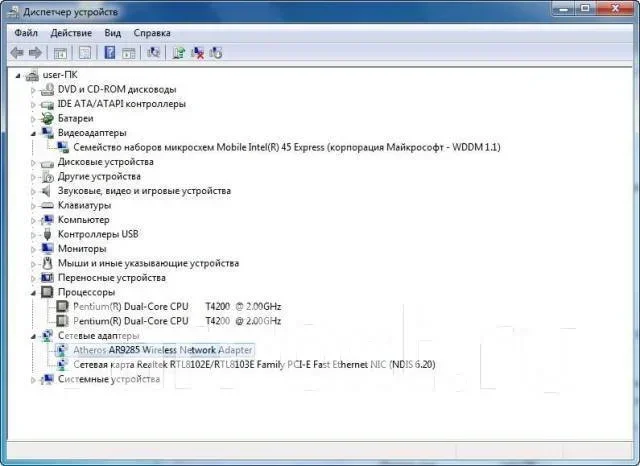Screen dimensions: 640x466
Task: Select Мыши и иные указывающие устройства label
Action: [x=148, y=263]
